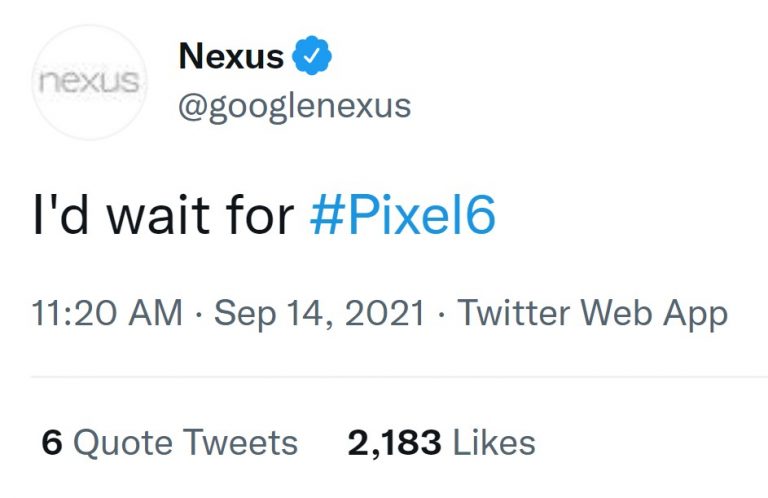768x498 pixels.
Task: Click the 11:20 AM timestamp
Action: (x=107, y=314)
